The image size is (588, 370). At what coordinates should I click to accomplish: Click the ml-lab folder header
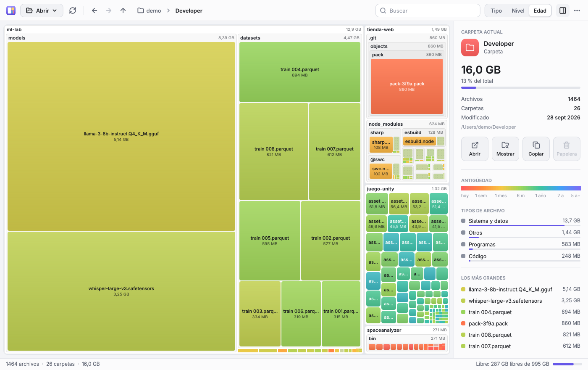click(184, 29)
